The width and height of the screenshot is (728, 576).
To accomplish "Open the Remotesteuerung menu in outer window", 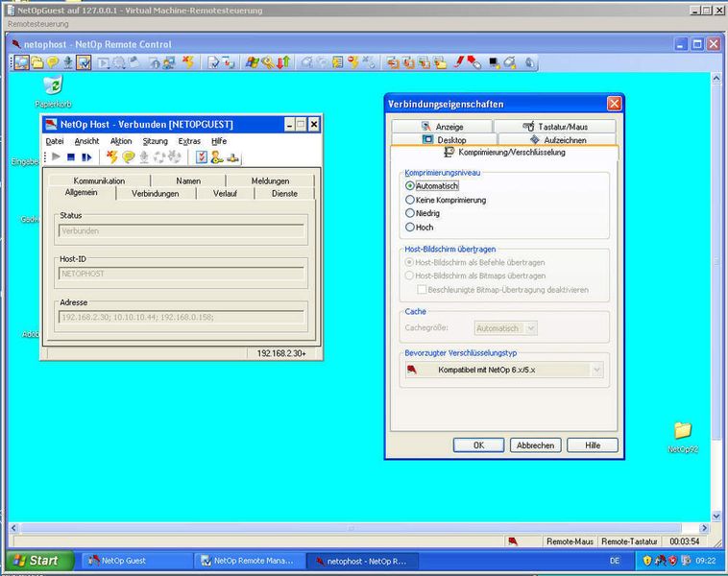I will pos(38,24).
